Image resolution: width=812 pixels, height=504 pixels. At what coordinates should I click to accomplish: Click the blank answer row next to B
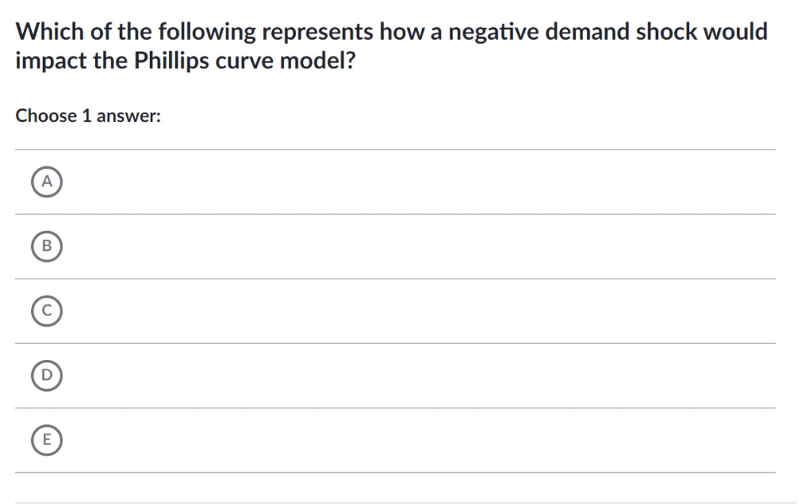tap(396, 246)
